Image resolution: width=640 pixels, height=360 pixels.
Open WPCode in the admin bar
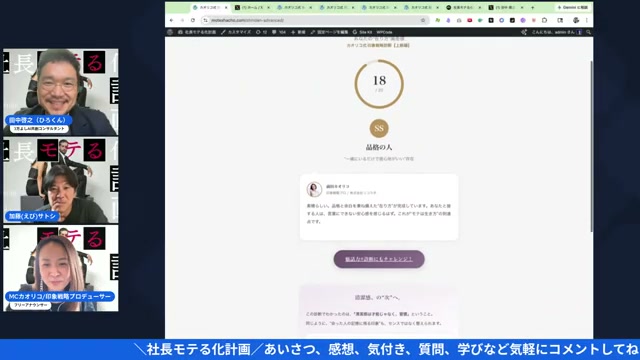coord(384,32)
